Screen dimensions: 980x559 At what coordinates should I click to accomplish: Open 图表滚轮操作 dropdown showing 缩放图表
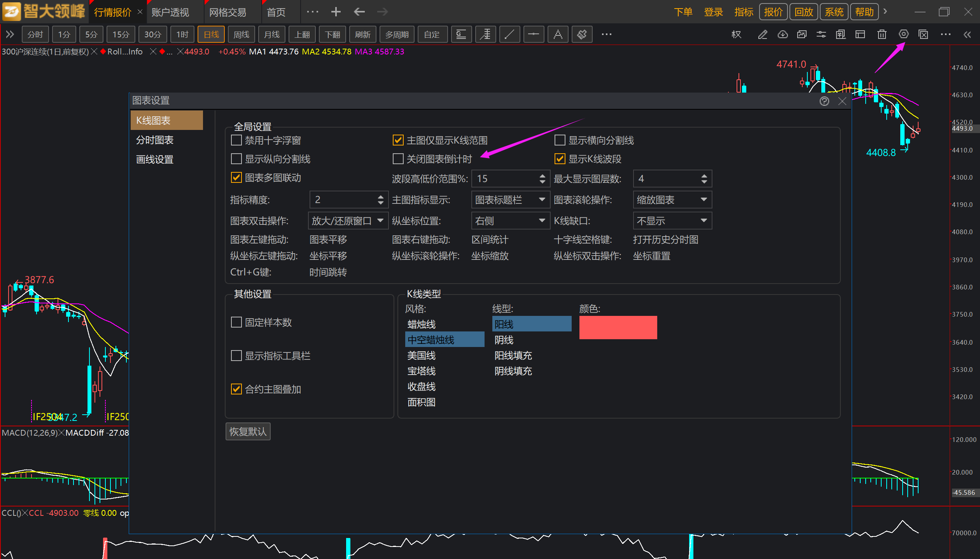[672, 200]
